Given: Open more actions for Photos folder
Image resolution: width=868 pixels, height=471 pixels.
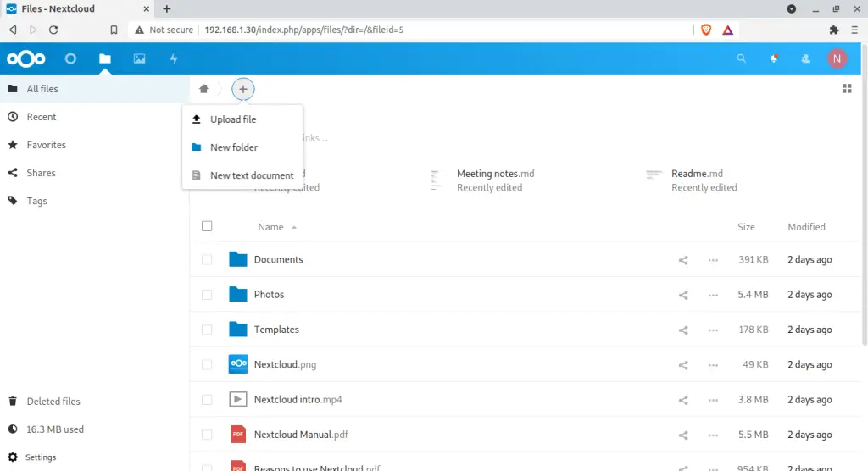Looking at the screenshot, I should coord(713,295).
